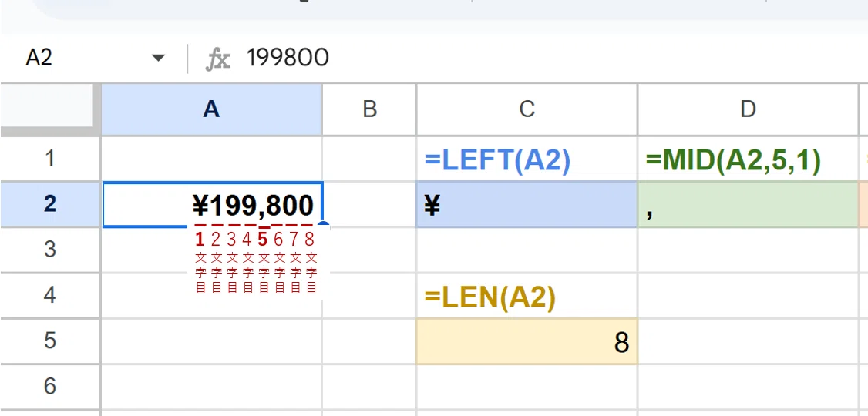Screen dimensions: 868x416
Task: Select column C header
Action: 527,109
